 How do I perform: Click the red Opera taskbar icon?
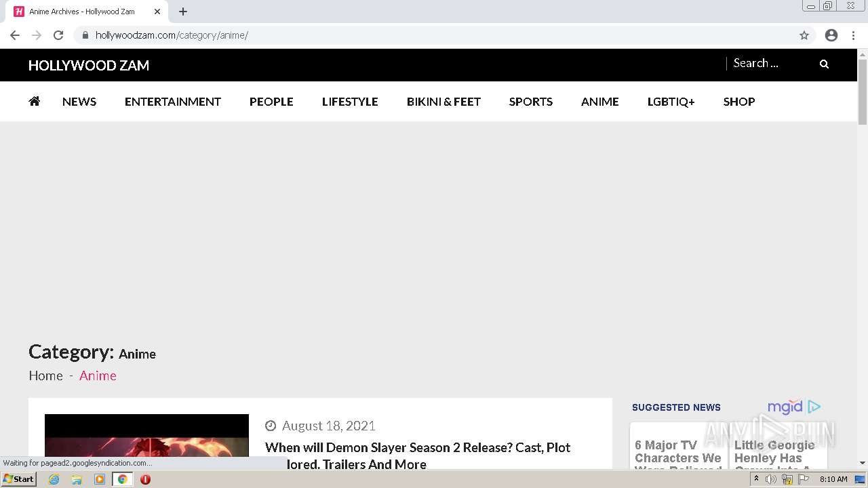point(145,479)
